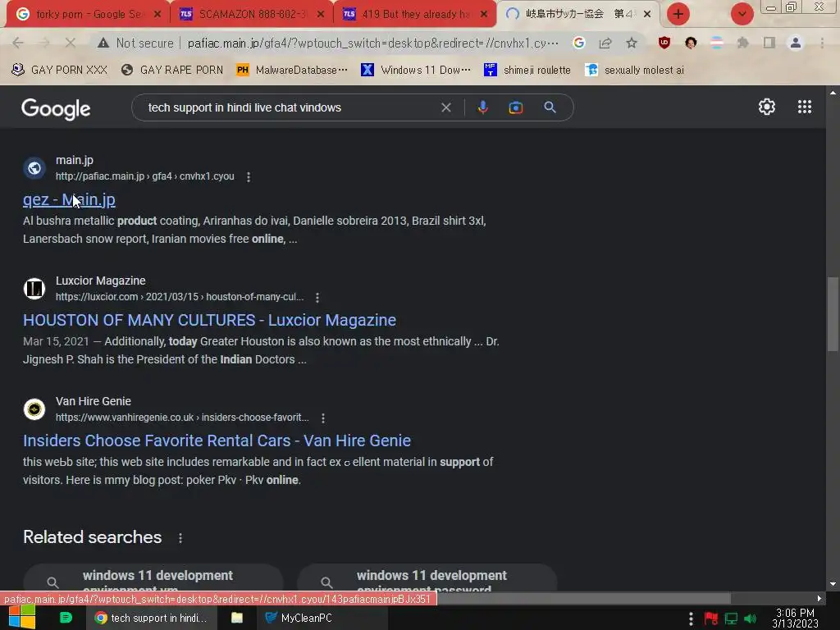Open more options for main.jp result
The image size is (840, 630).
tap(248, 177)
